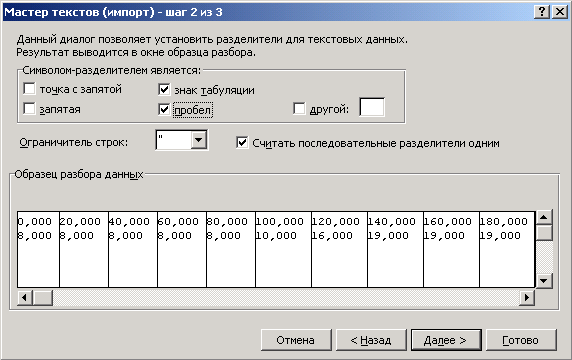Screen dimensions: 572x360
Task: Click the vertical scrollbar thumb in preview
Action: (544, 233)
